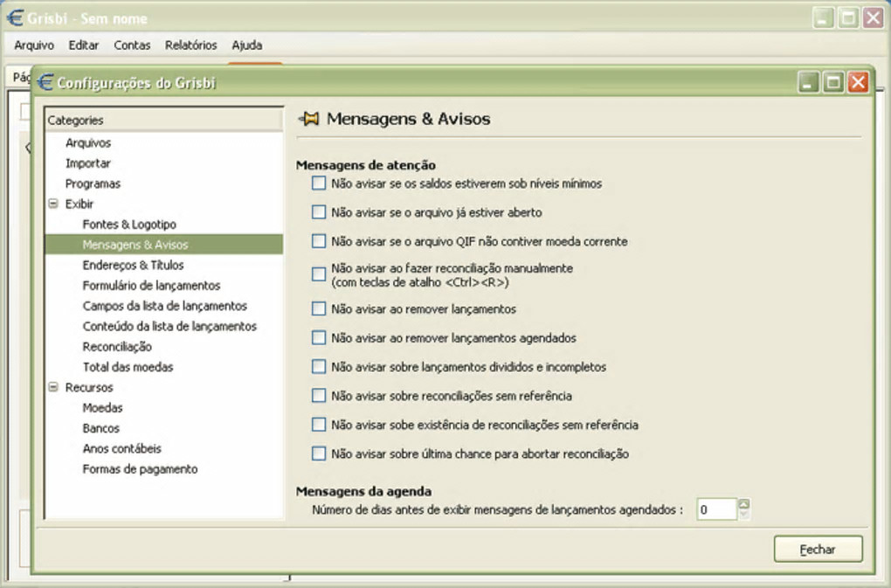Toggle the QIF não contiver moeda corrente checkbox

[319, 241]
